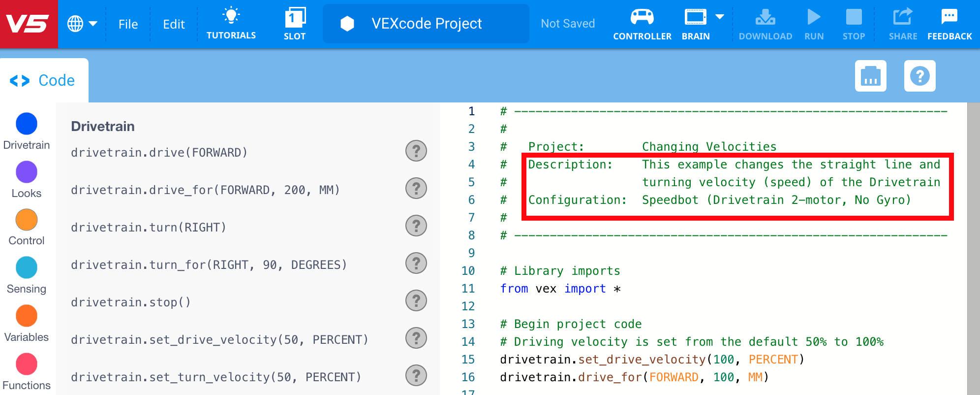Viewport: 980px width, 395px height.
Task: Open the Brain selection dropdown arrow
Action: (720, 16)
